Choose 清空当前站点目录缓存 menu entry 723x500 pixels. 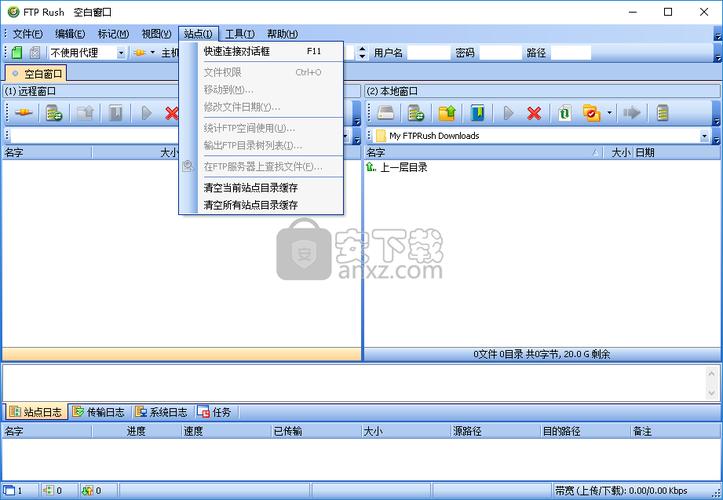tap(271, 187)
